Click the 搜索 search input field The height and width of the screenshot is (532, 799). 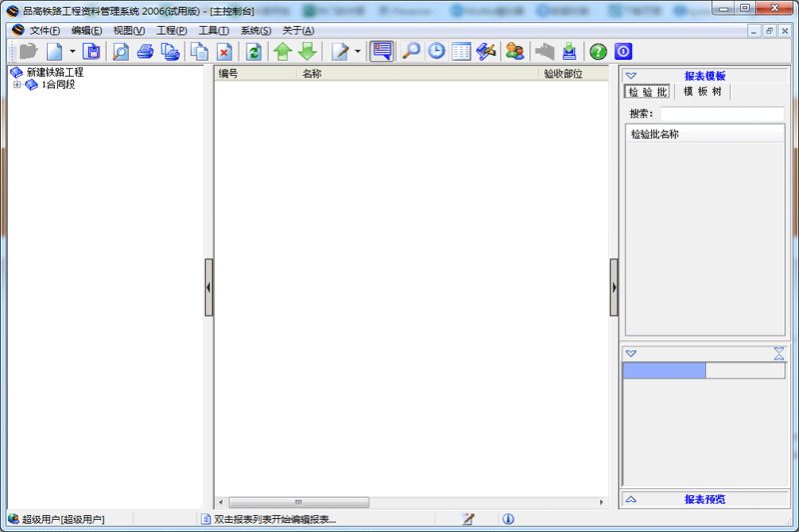click(x=721, y=114)
